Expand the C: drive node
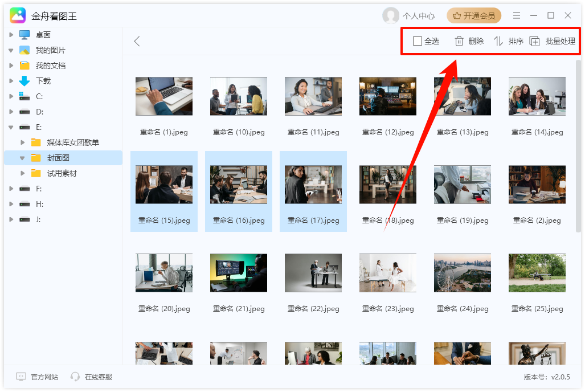 11,96
